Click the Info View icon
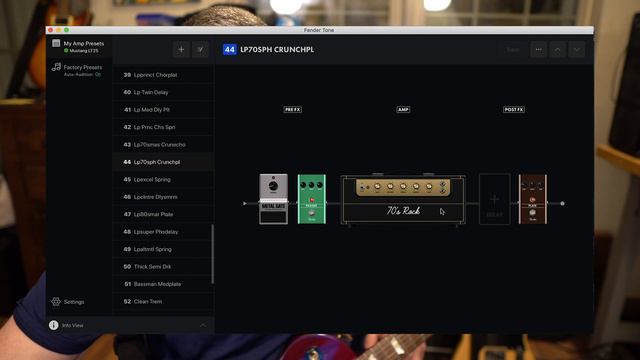 pyautogui.click(x=53, y=325)
